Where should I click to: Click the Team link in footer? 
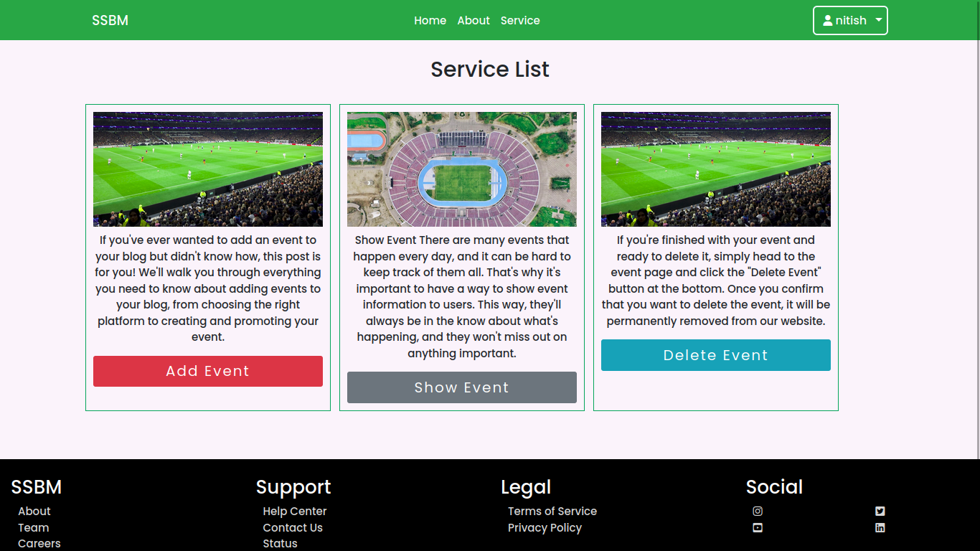tap(34, 528)
